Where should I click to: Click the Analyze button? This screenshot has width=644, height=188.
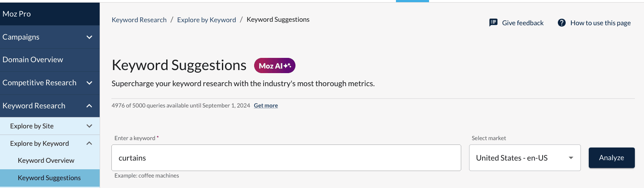pos(611,158)
